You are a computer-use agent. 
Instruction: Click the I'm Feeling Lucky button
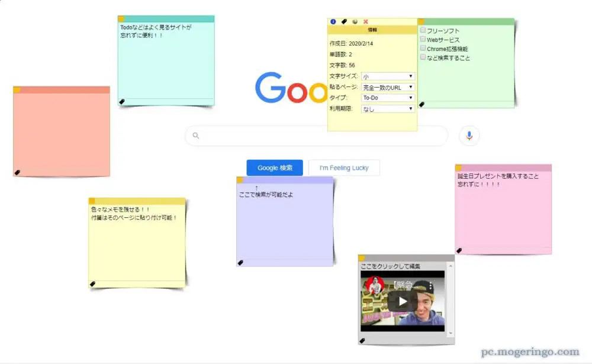[344, 168]
